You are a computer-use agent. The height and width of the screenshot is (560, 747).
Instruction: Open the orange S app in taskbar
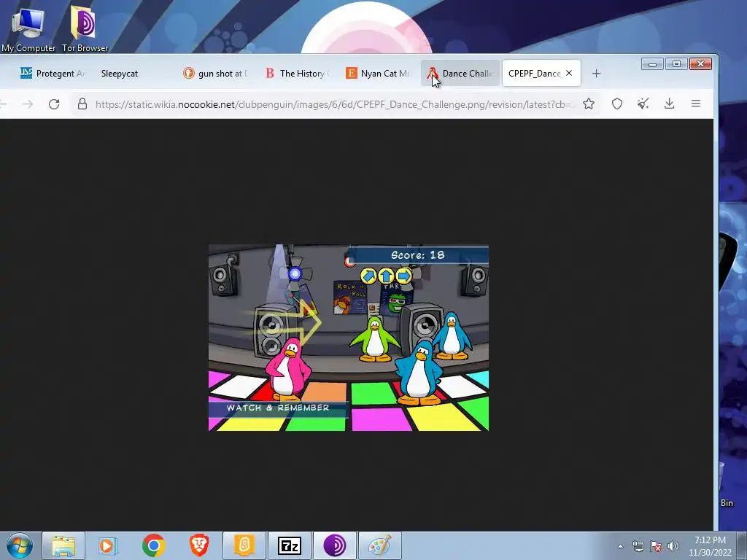point(244,545)
